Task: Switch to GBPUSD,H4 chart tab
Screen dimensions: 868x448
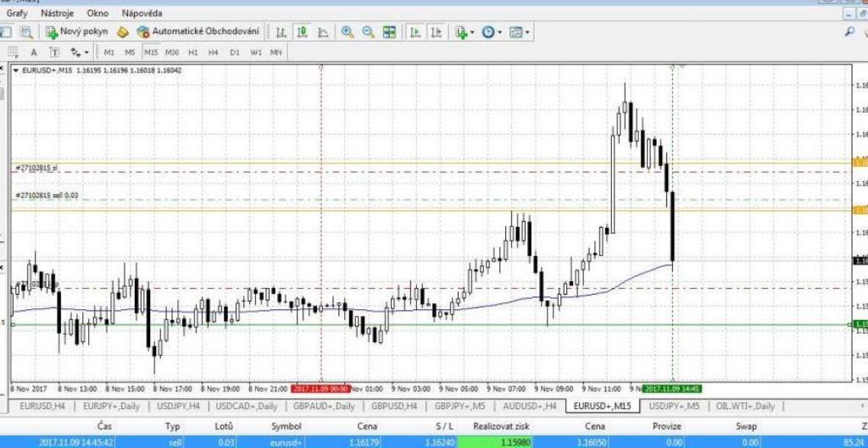Action: 394,406
